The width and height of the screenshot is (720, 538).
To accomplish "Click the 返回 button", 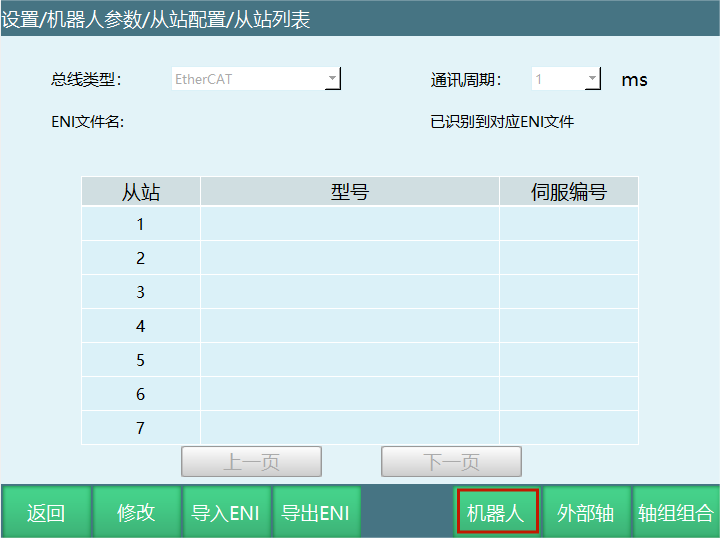I will pyautogui.click(x=46, y=513).
